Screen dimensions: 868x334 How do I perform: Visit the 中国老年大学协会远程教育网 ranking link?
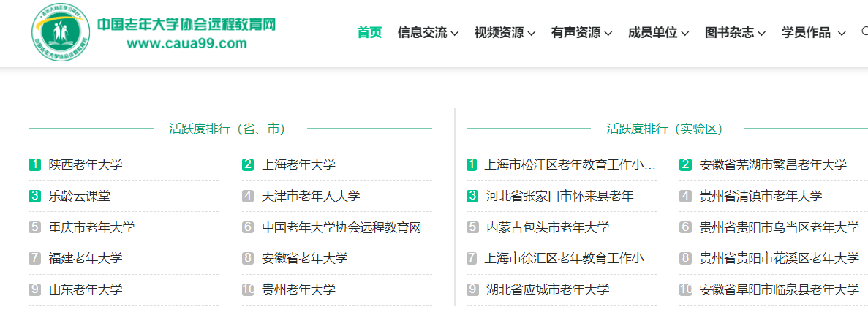[x=341, y=227]
